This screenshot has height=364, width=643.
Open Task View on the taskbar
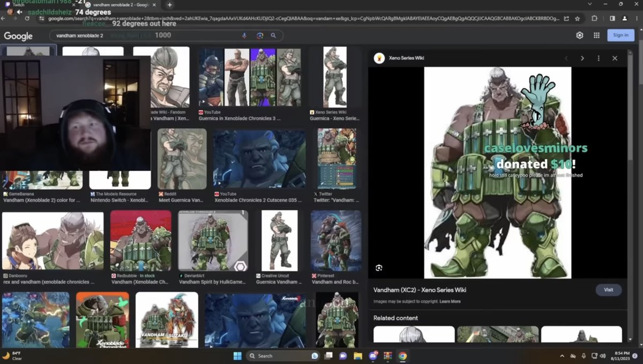pyautogui.click(x=328, y=355)
